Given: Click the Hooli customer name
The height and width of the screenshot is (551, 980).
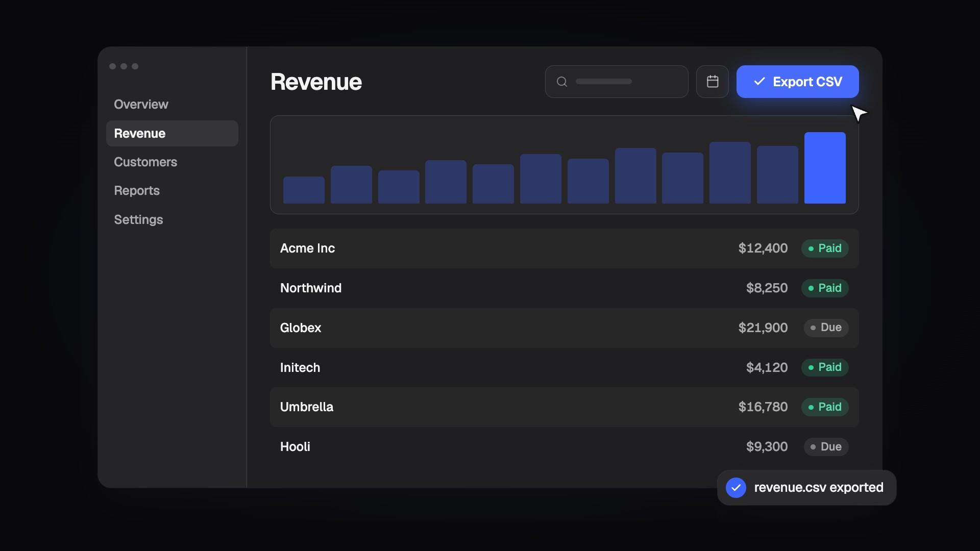Looking at the screenshot, I should (x=295, y=447).
